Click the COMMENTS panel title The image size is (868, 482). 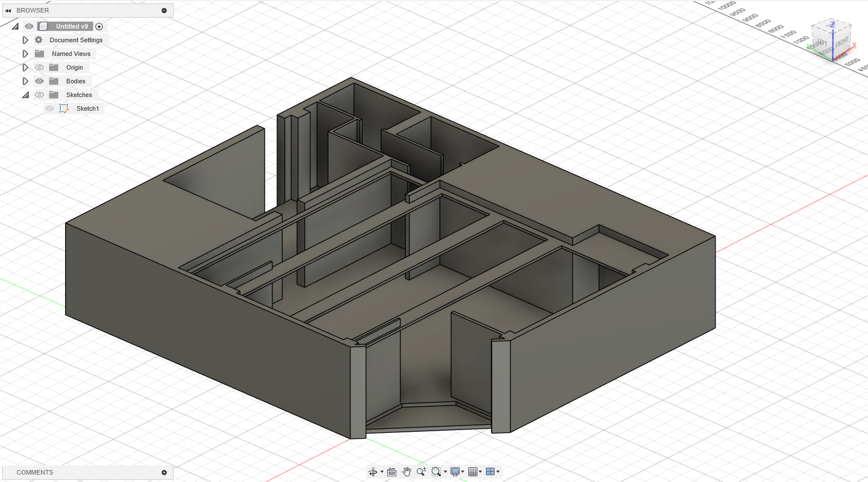point(35,472)
